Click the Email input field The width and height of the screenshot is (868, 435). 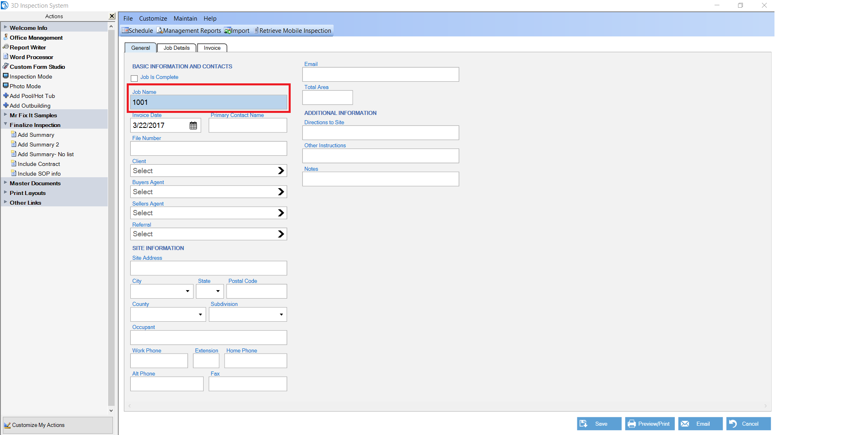pos(381,74)
